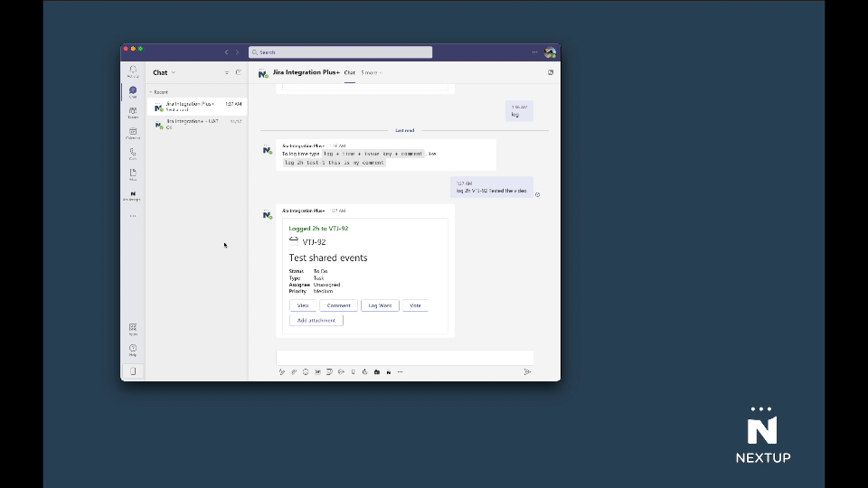Click the sent status icon beside the 1:27 message
The image size is (868, 488).
click(x=537, y=195)
